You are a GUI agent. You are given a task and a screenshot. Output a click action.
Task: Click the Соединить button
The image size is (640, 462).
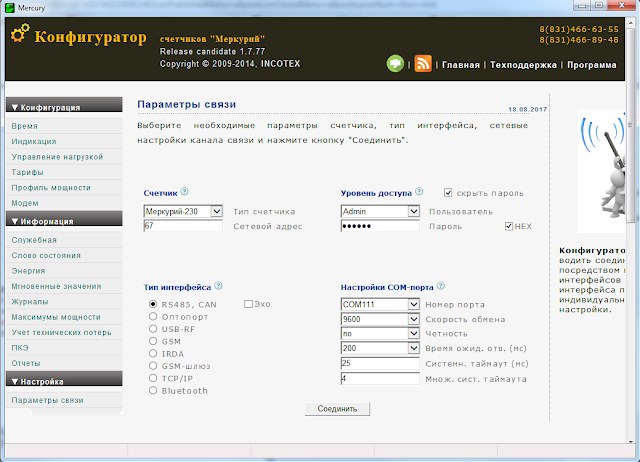coord(337,409)
